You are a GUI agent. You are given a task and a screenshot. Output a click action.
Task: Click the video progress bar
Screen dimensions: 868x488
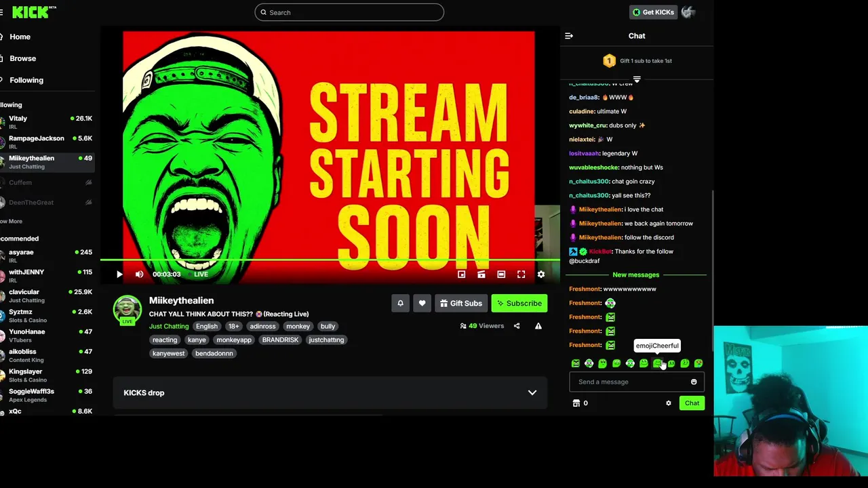330,260
